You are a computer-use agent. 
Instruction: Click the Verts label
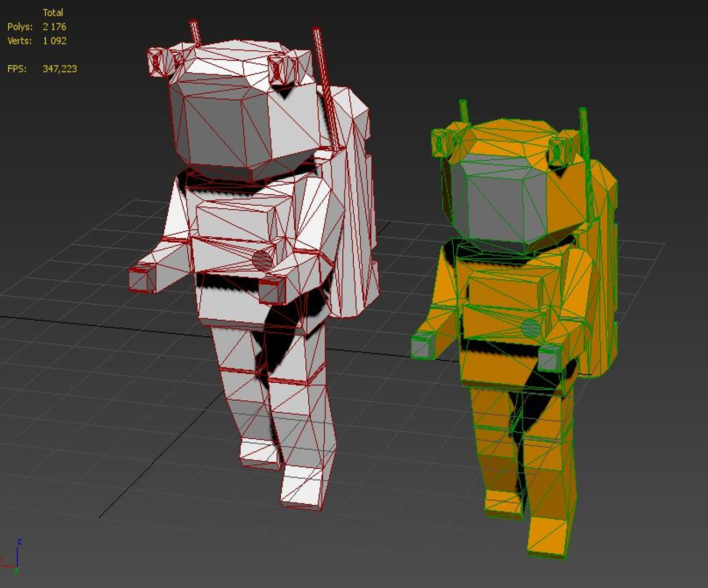pyautogui.click(x=20, y=41)
